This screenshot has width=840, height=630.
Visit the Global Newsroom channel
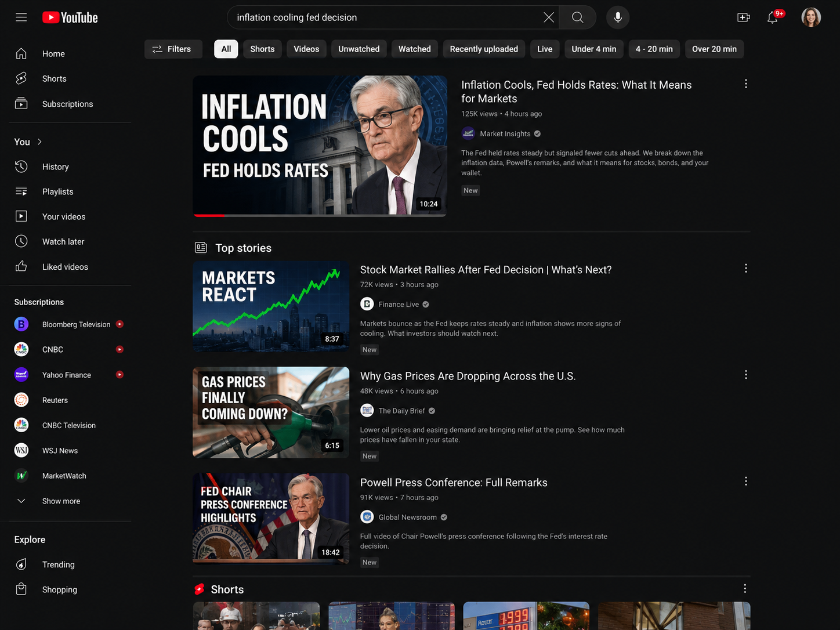407,517
